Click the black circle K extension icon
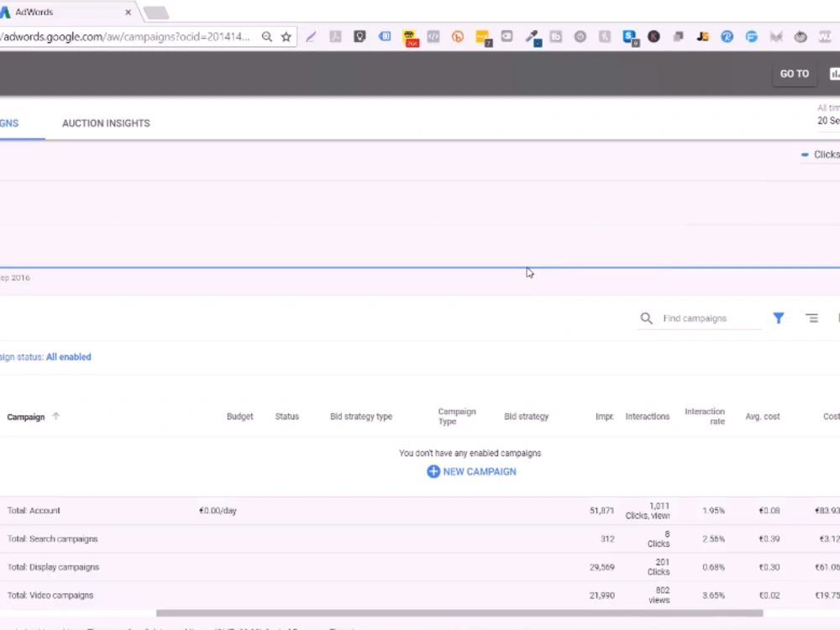The height and width of the screenshot is (630, 840). [x=654, y=36]
